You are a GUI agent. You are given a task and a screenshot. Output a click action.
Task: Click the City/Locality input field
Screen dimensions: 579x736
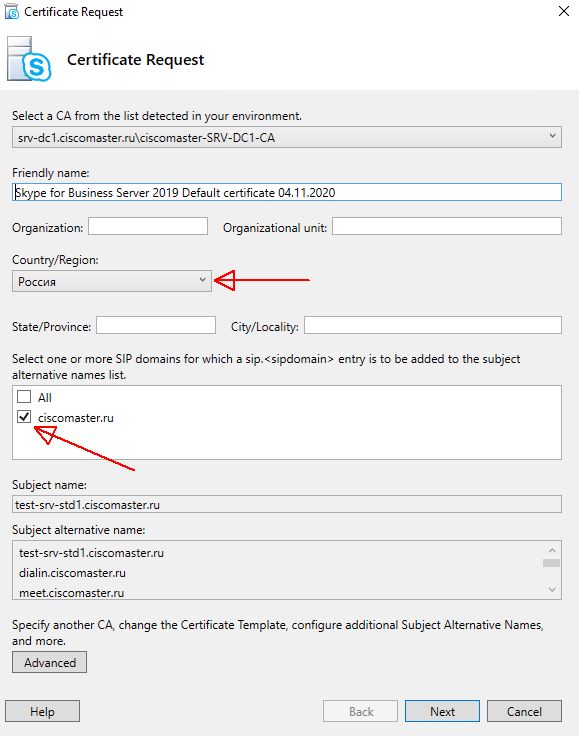click(433, 325)
